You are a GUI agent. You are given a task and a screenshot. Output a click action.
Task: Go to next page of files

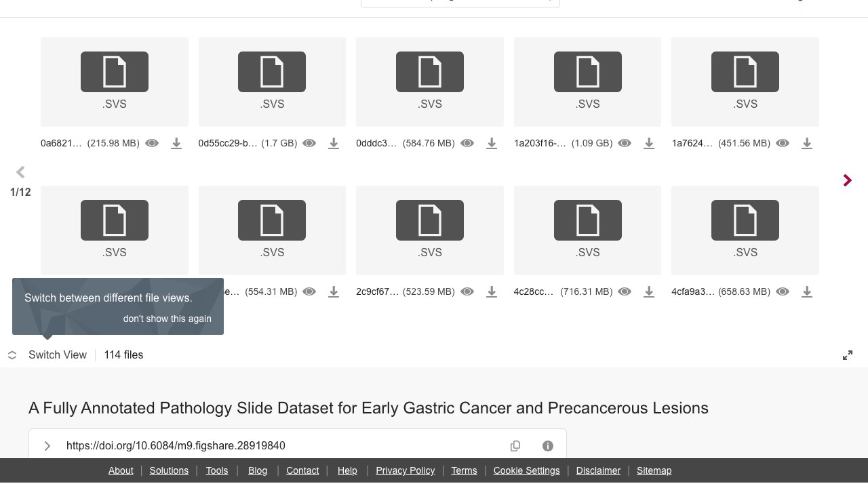point(848,180)
